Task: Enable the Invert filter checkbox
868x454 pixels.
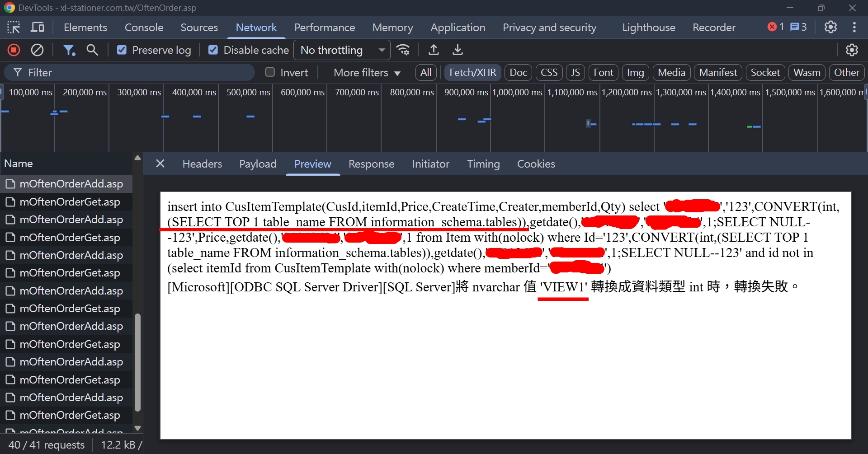Action: [x=270, y=72]
